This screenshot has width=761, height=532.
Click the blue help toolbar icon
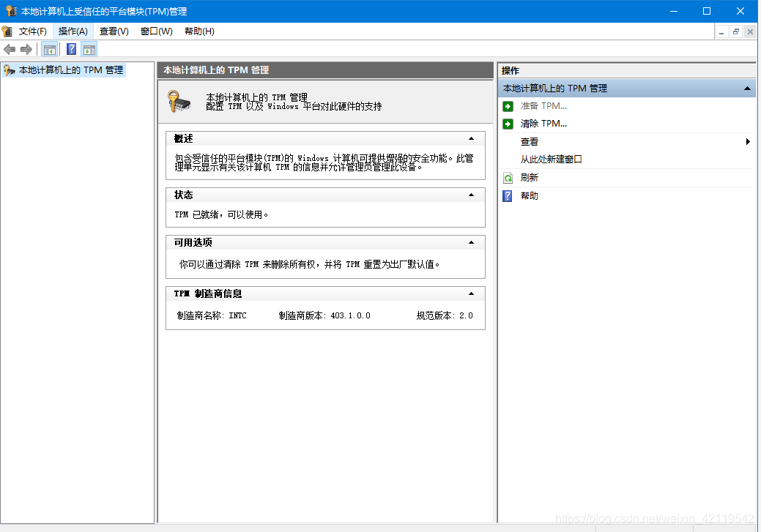71,49
